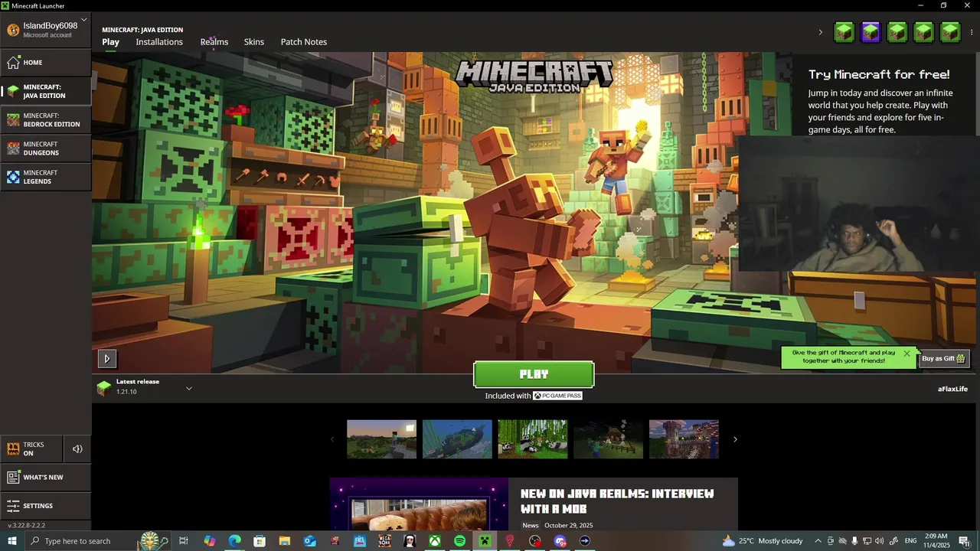This screenshot has width=980, height=551.
Task: Open the pandas screenshot thumbnail
Action: 533,439
